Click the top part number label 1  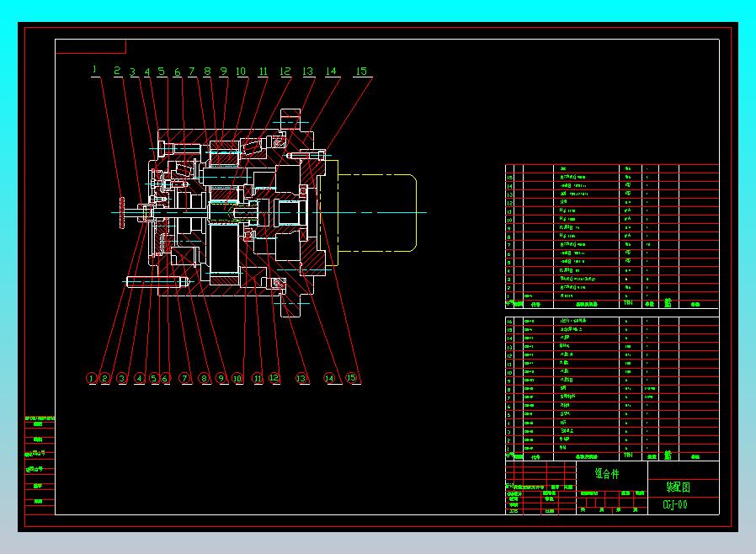94,70
